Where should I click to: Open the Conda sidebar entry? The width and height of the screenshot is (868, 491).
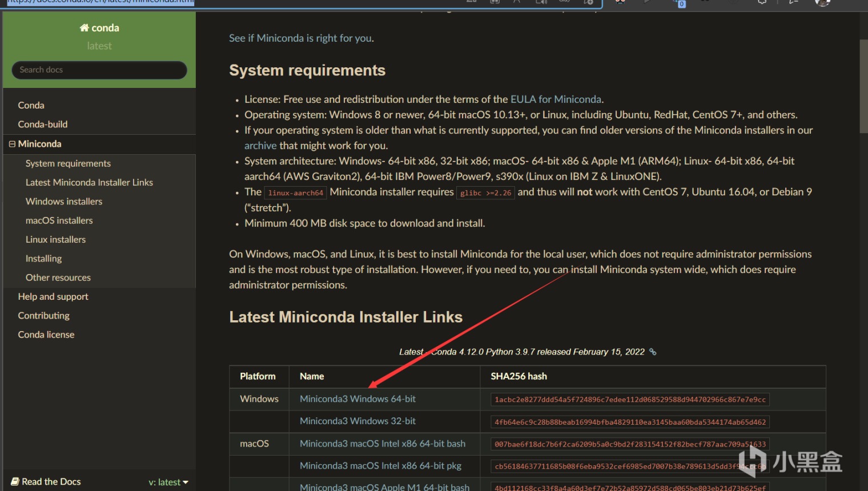31,105
